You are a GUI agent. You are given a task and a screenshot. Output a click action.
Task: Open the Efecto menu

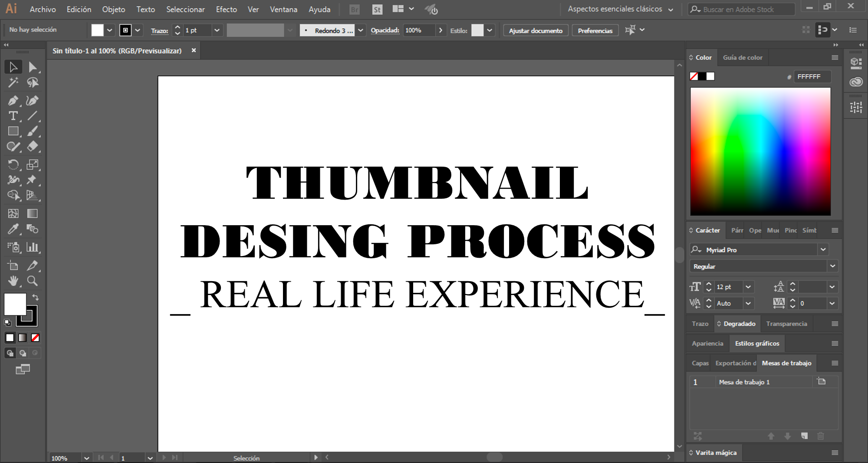tap(227, 9)
